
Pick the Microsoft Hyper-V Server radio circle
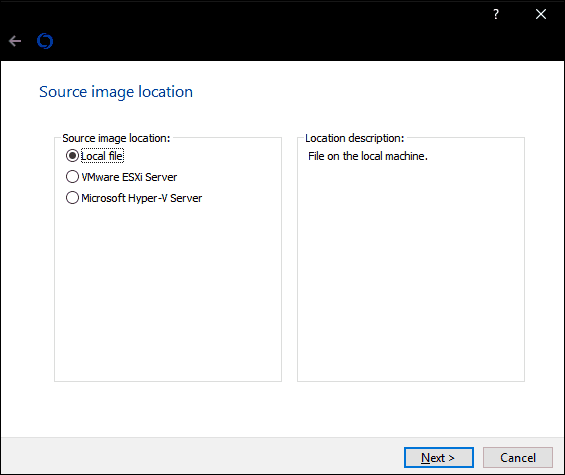72,197
